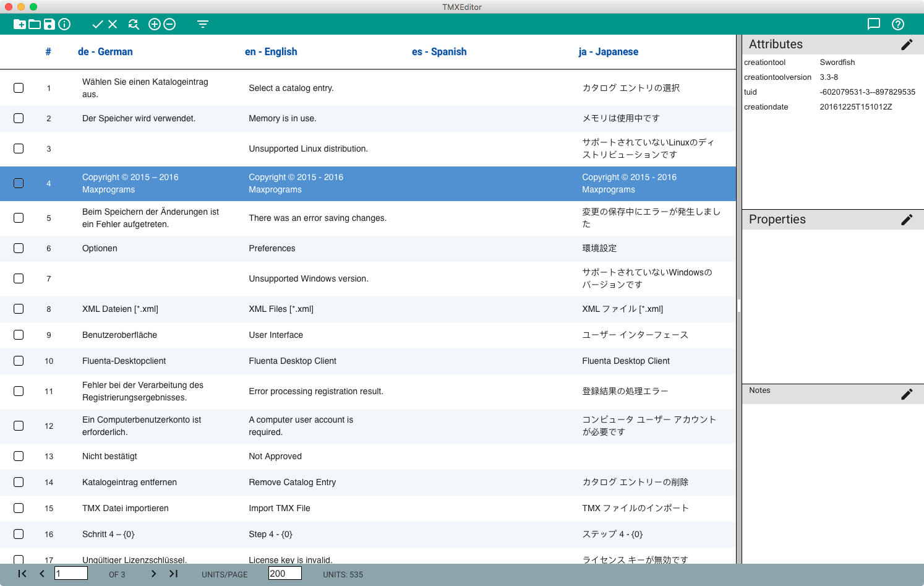924x586 pixels.
Task: Jump to the last page
Action: coord(174,574)
